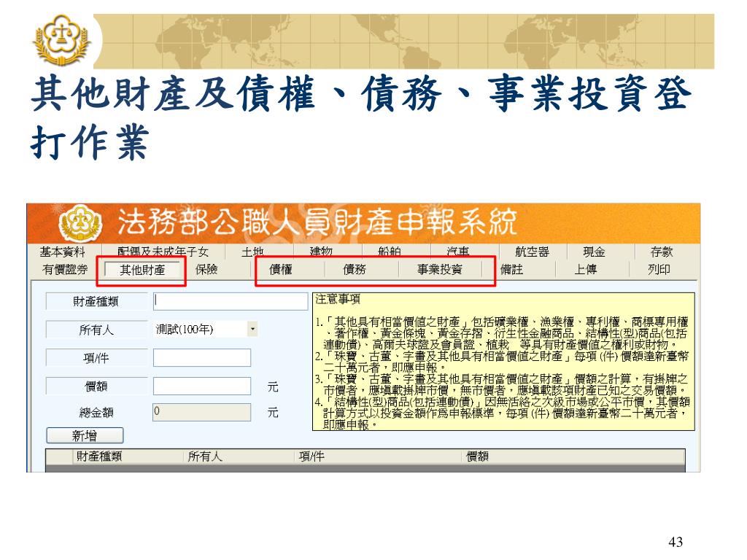Open the 債權 tab
Screen dimensions: 747x560
281,270
